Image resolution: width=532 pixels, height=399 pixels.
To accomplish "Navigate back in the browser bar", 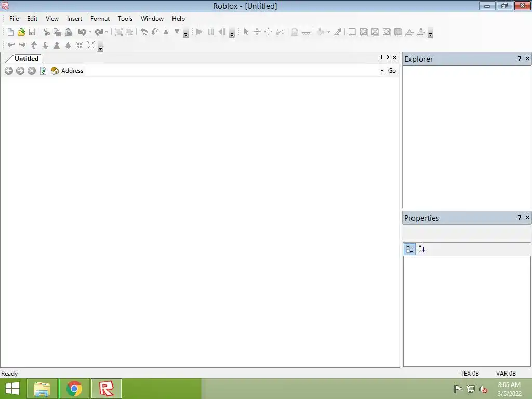I will click(9, 71).
